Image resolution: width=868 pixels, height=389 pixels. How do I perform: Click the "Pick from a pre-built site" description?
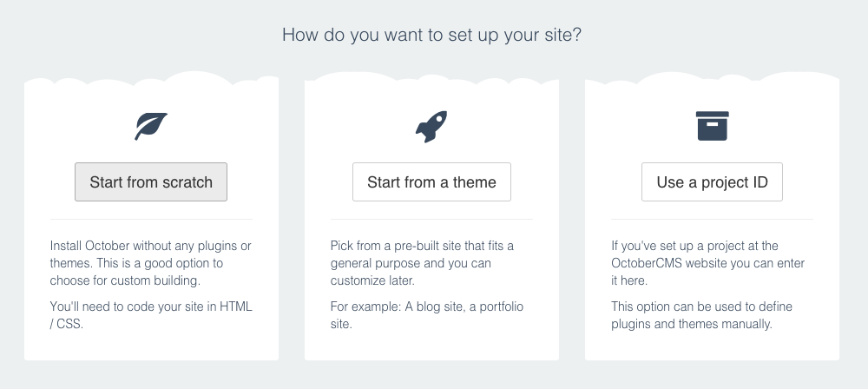422,262
